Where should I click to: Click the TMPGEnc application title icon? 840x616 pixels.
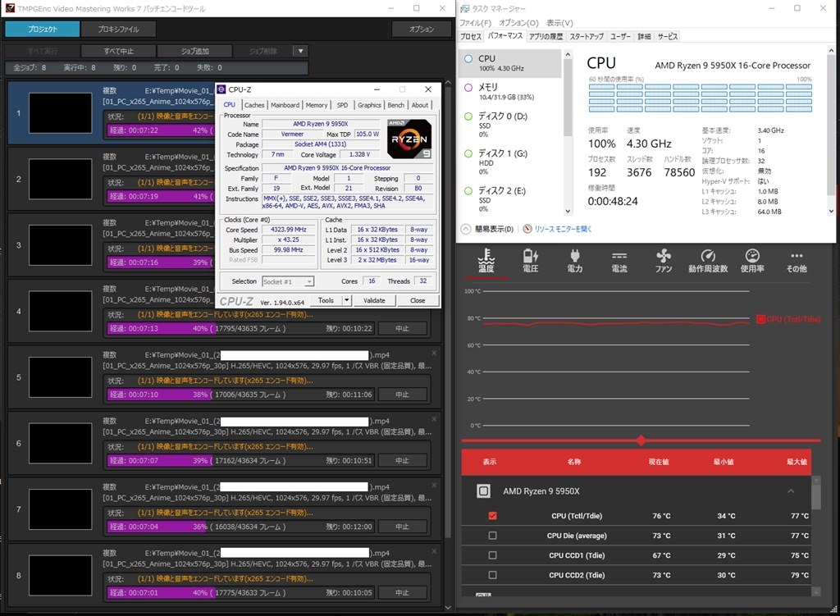point(10,8)
